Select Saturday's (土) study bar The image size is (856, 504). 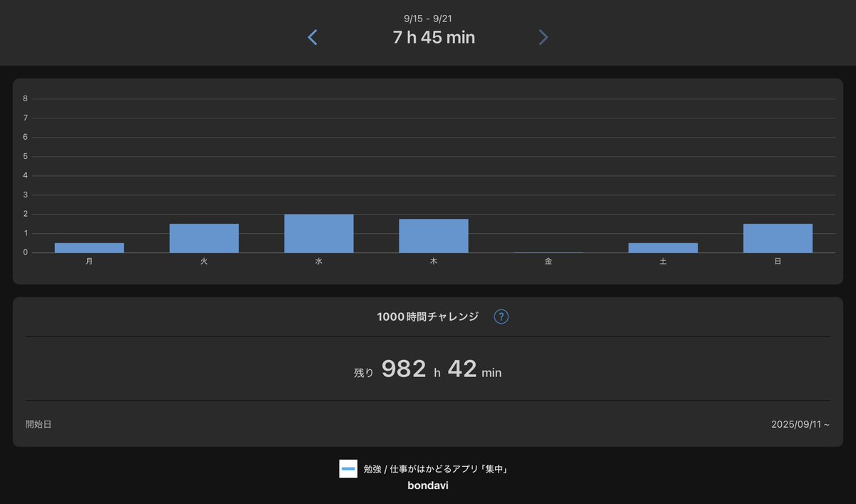[663, 248]
